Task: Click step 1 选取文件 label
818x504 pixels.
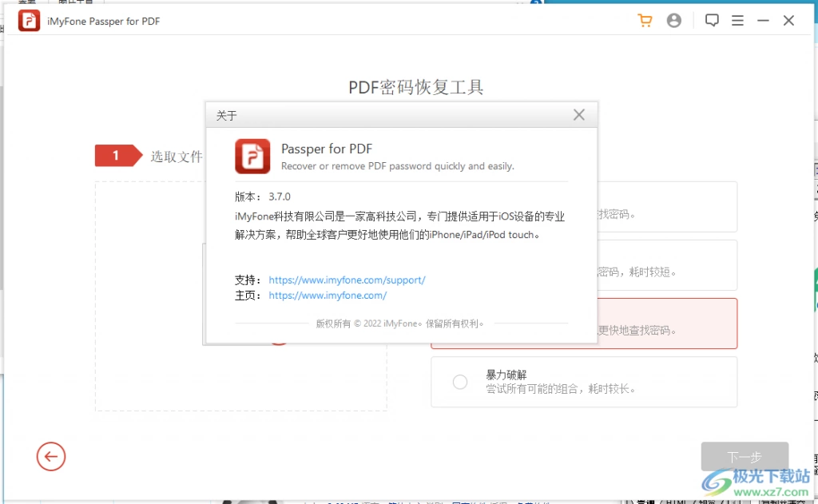Action: coord(177,157)
